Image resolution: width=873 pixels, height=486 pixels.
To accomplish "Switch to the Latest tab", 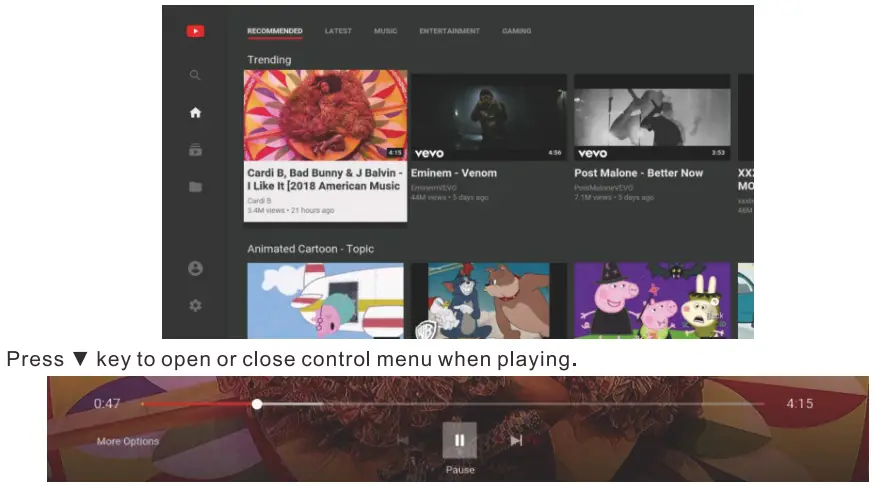I will click(338, 31).
